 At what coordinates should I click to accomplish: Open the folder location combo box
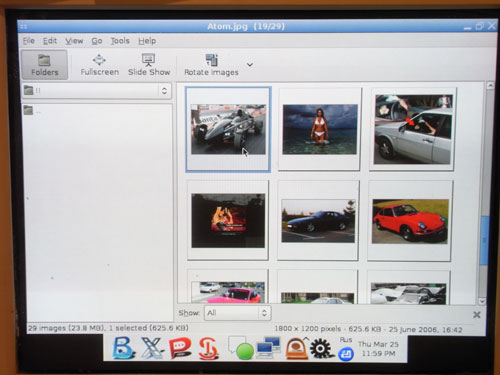coord(96,91)
